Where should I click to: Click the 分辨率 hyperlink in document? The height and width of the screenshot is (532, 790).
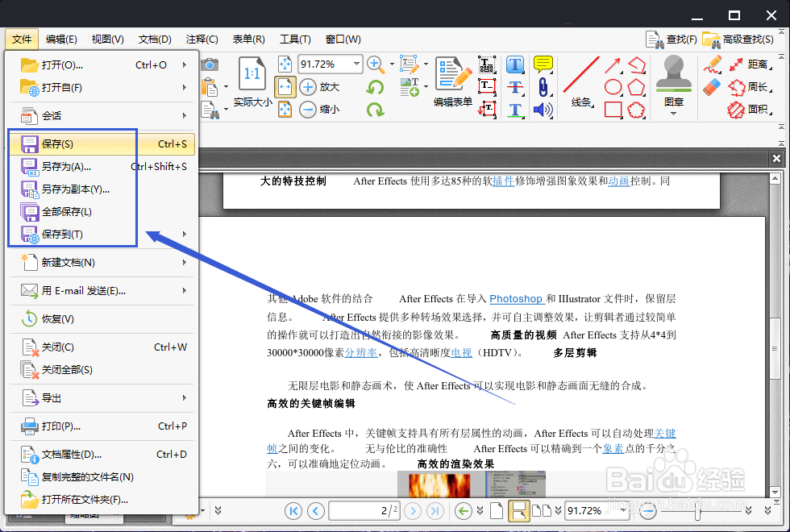click(x=361, y=353)
